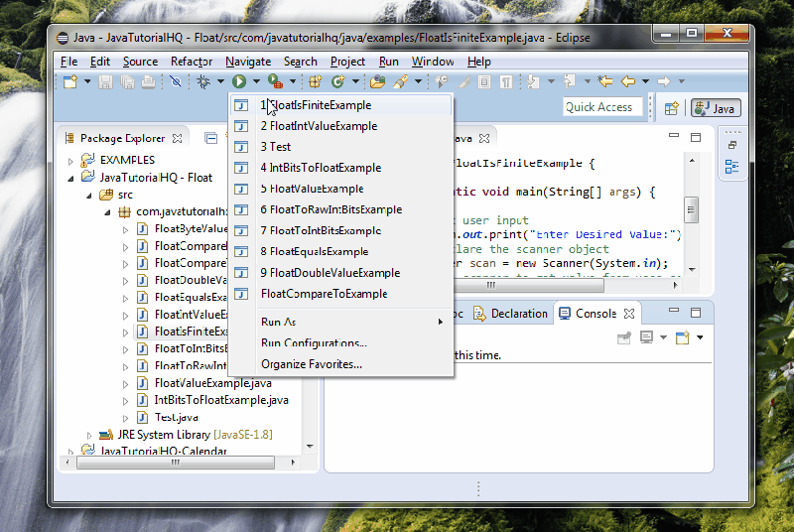This screenshot has width=794, height=532.
Task: Collapse the src folder
Action: pos(89,196)
